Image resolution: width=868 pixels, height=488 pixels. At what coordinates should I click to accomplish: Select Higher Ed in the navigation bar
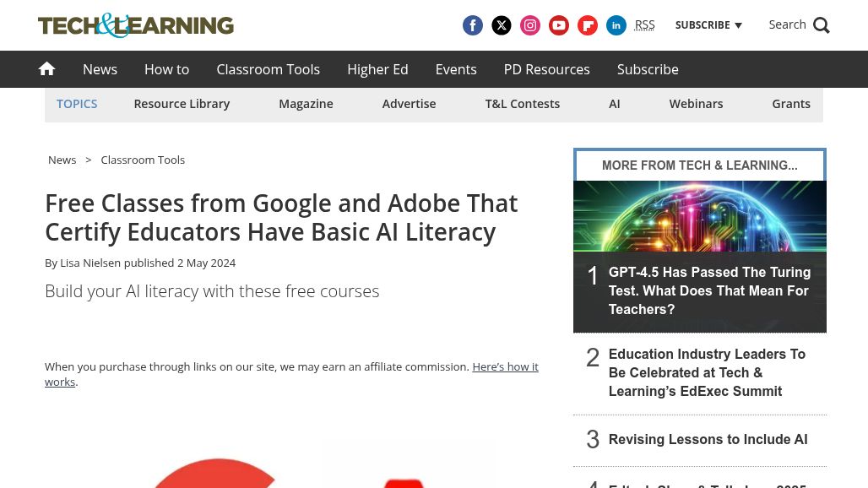click(377, 69)
